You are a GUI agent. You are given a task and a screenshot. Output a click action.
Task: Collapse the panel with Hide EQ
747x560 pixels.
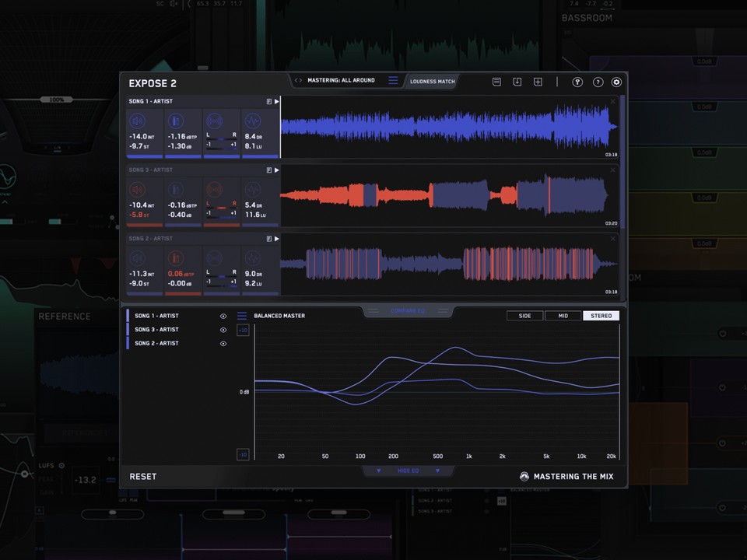point(409,471)
